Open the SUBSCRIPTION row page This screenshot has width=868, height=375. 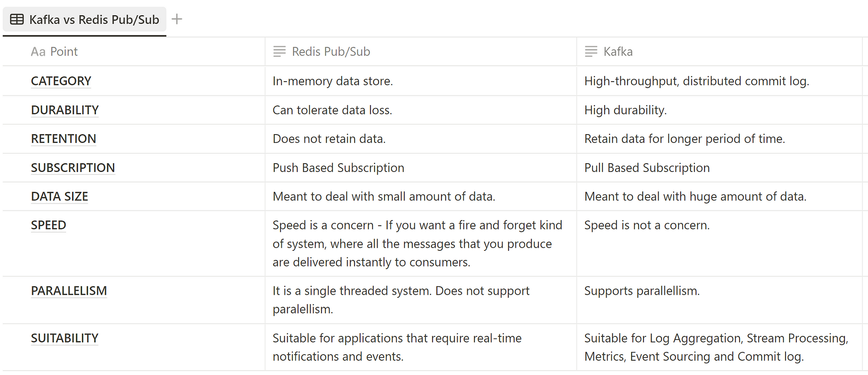click(73, 168)
